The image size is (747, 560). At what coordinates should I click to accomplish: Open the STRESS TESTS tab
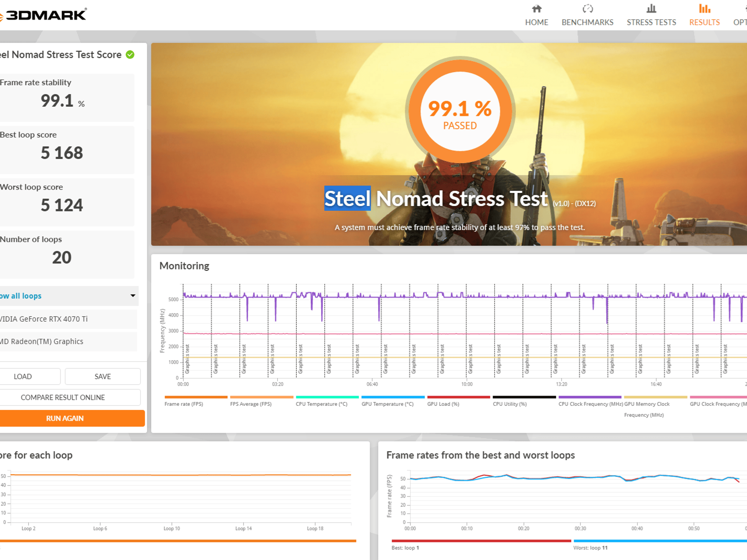[651, 22]
